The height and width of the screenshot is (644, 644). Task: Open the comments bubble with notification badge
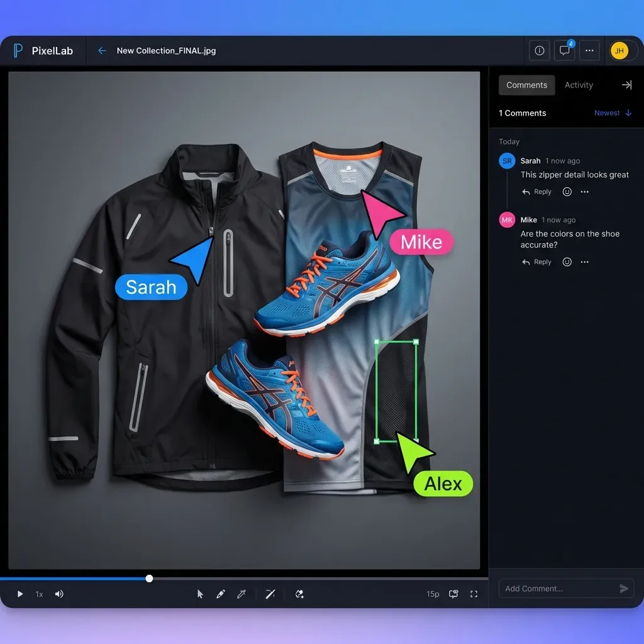(x=564, y=50)
